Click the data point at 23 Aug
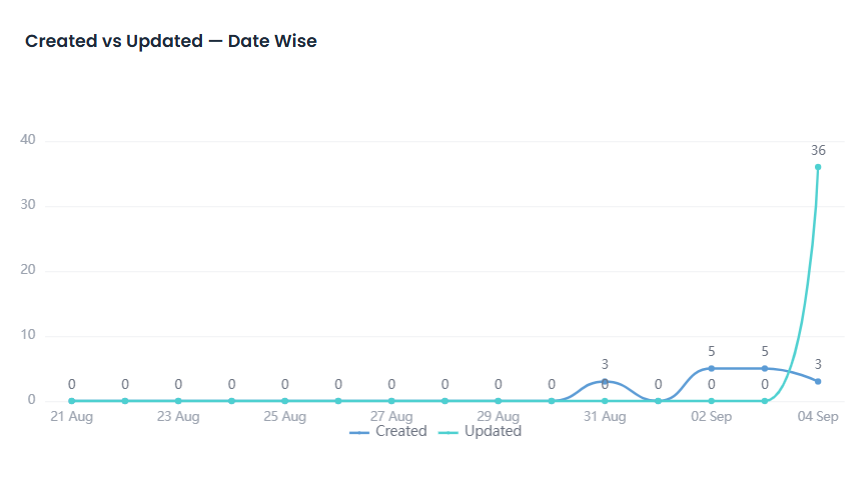The height and width of the screenshot is (487, 867). pos(178,401)
